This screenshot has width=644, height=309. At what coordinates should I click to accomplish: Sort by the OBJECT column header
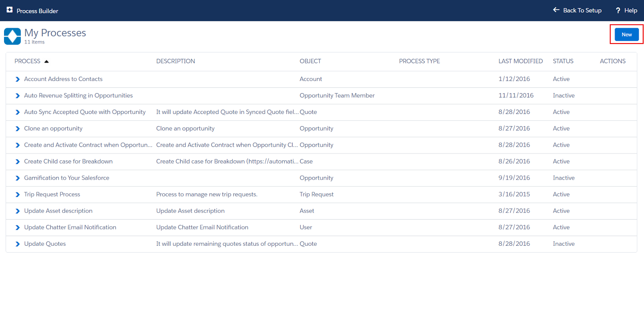tap(310, 61)
